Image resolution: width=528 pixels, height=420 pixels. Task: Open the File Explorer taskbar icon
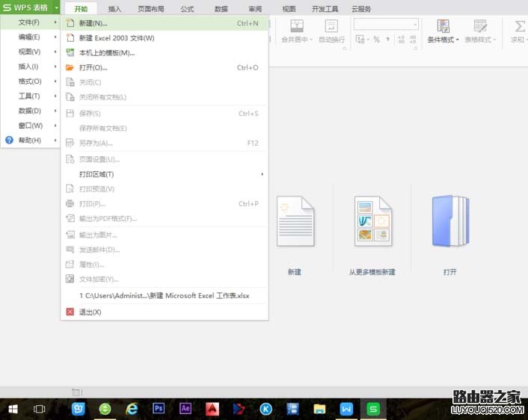click(319, 410)
